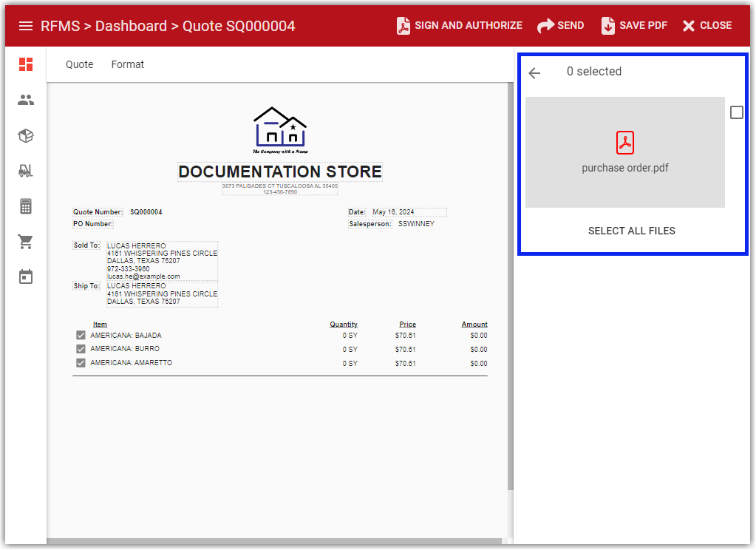Click the Quantity column header
Screen dimensions: 756x550
click(344, 325)
